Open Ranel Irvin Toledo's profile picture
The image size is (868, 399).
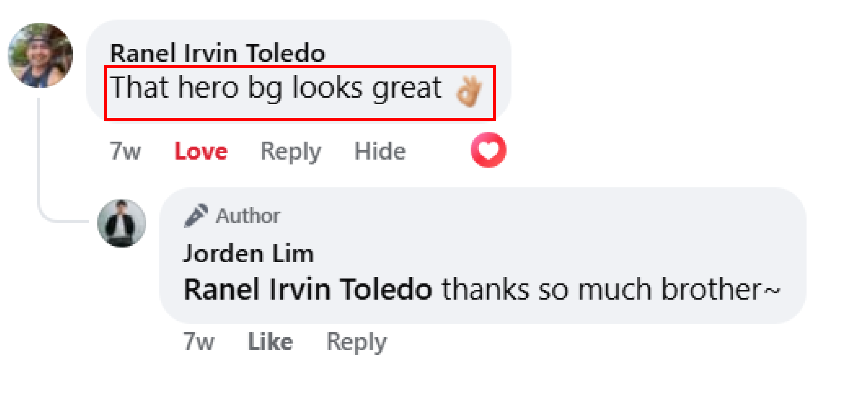[40, 55]
